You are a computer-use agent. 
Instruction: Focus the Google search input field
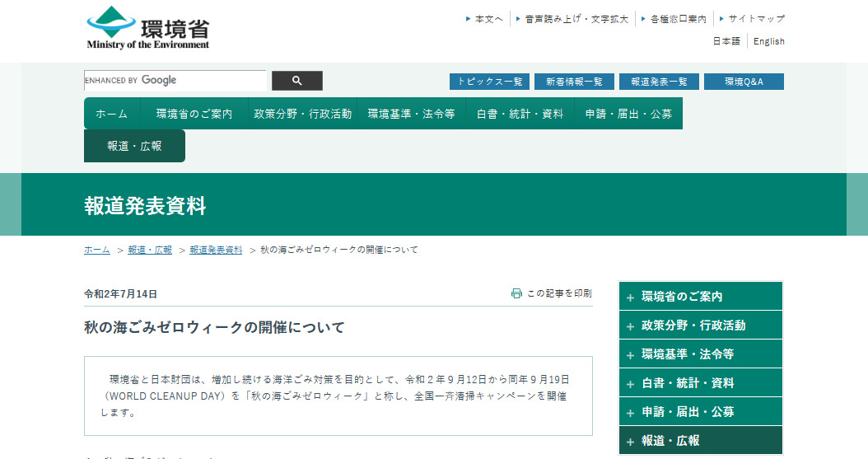[x=175, y=81]
